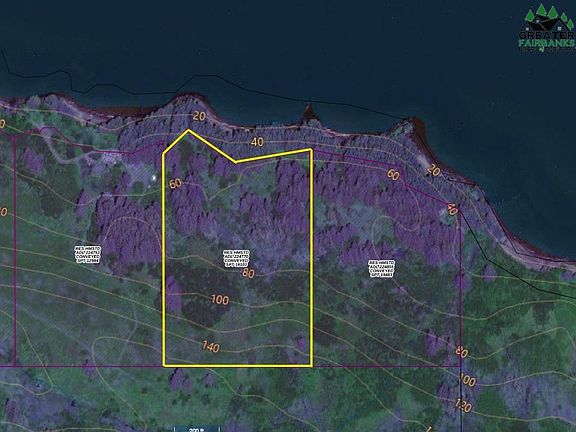576x432 pixels.
Task: Click the 60 contour label inside the yellow parcel
Action: pyautogui.click(x=176, y=183)
